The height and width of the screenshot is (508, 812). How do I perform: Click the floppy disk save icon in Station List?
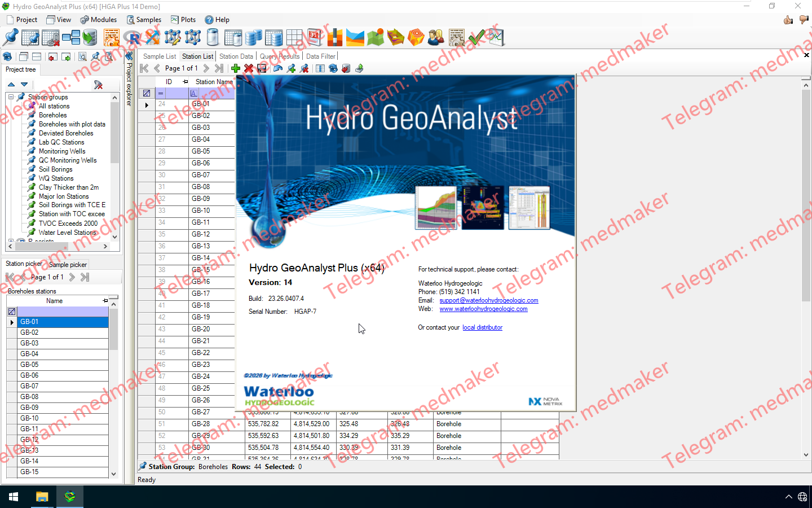point(262,68)
